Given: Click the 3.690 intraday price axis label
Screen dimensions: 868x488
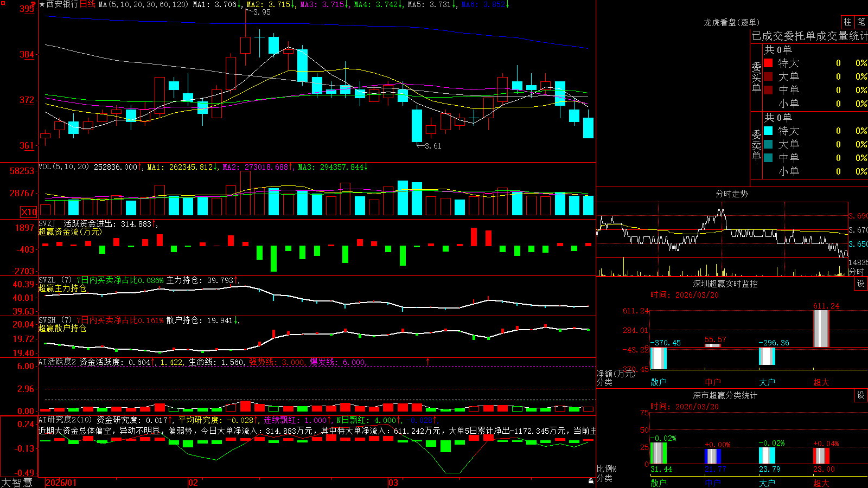Looking at the screenshot, I should tap(858, 216).
